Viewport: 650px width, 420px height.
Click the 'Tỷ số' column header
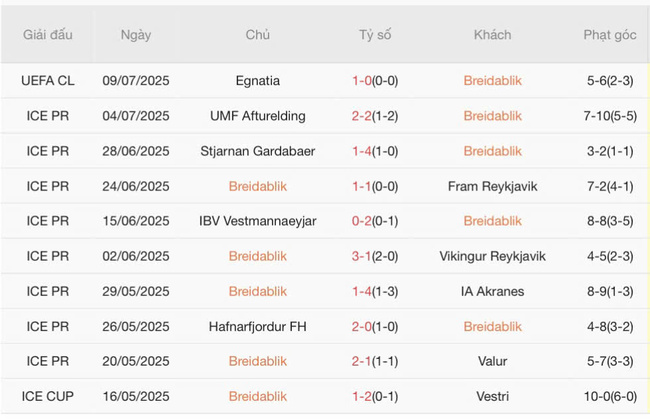pyautogui.click(x=376, y=35)
